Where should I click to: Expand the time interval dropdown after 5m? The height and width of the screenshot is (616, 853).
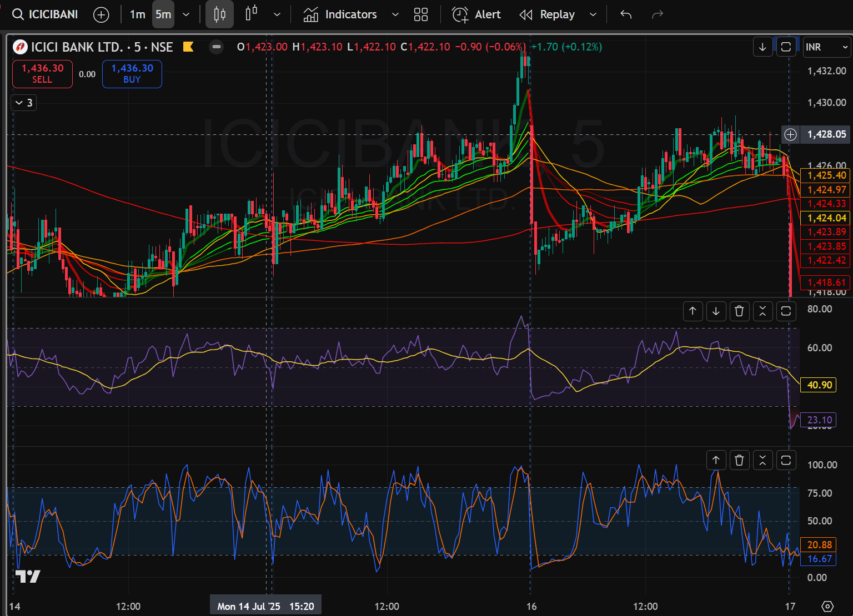point(186,15)
